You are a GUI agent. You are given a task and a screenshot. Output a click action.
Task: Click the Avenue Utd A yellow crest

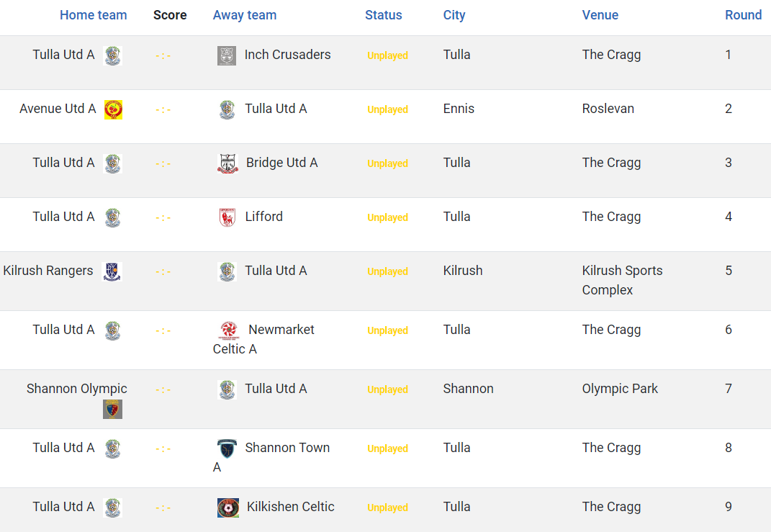coord(113,109)
